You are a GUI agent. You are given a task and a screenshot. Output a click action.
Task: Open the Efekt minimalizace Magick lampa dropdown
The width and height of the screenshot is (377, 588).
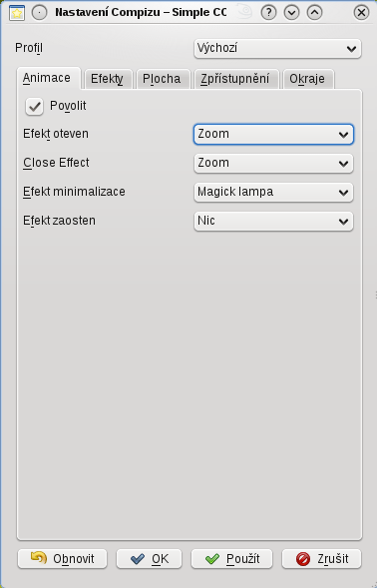point(273,192)
